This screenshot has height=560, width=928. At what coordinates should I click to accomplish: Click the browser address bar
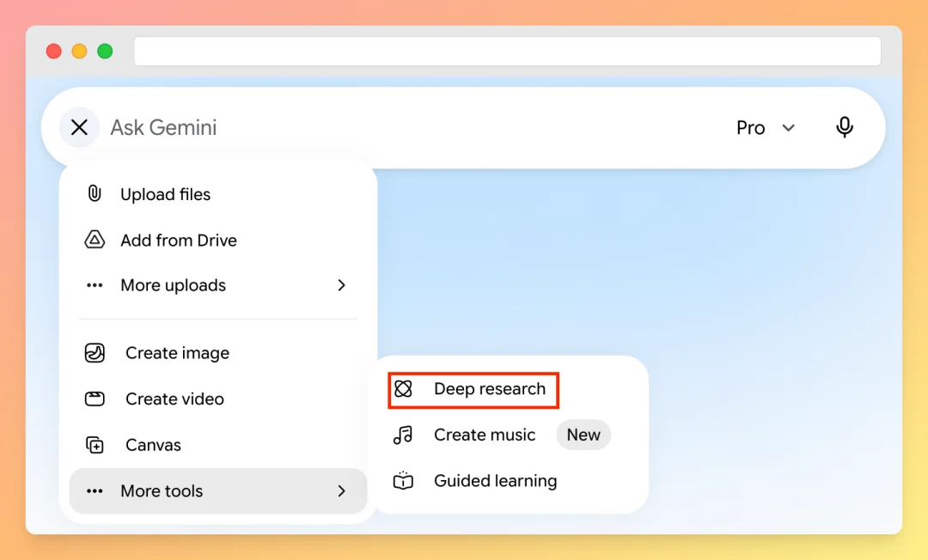click(x=507, y=51)
